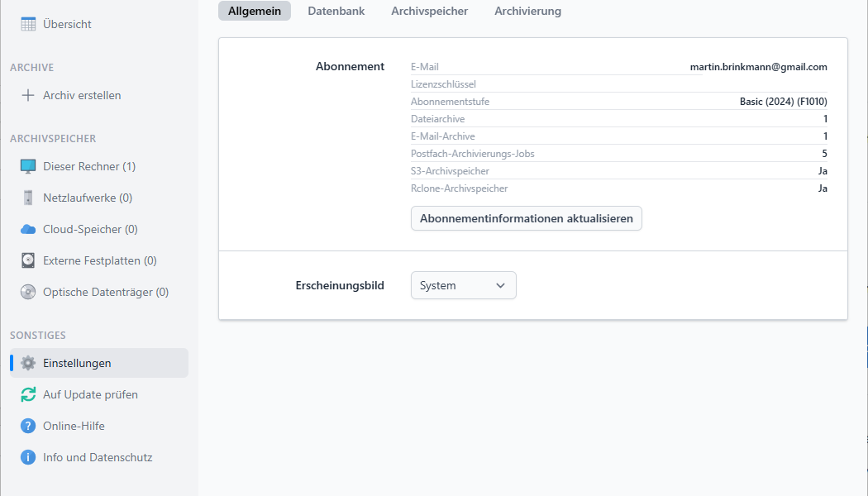Click the E-Mail address value field
This screenshot has height=496, width=868.
[x=758, y=67]
